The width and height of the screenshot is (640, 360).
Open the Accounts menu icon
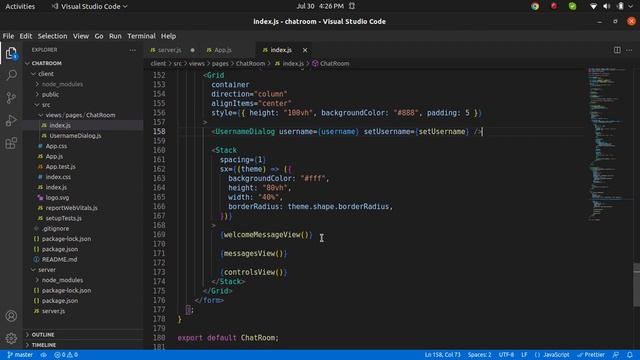click(x=11, y=316)
